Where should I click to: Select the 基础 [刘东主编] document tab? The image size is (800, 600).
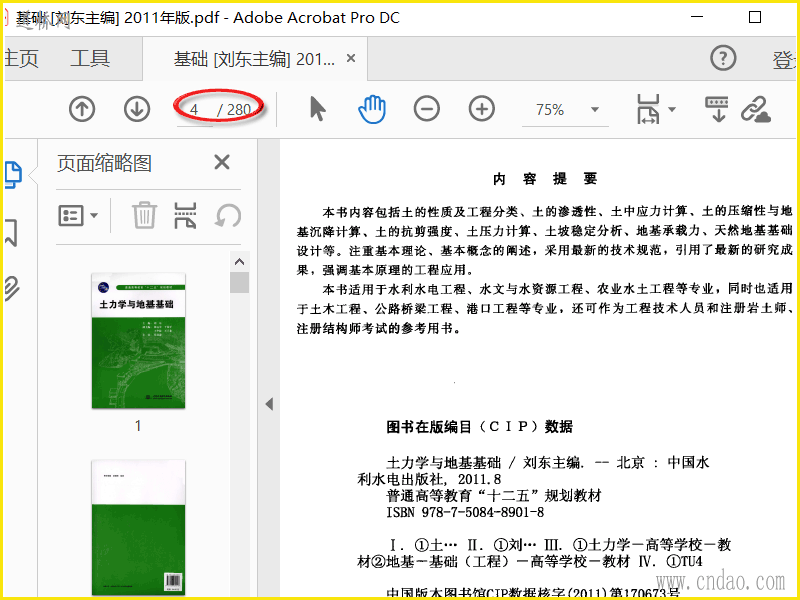tap(254, 59)
